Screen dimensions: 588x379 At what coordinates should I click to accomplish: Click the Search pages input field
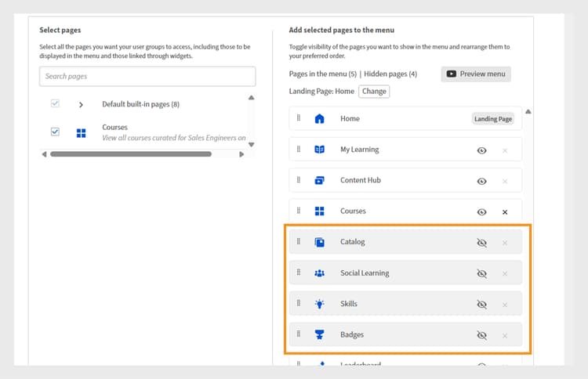point(147,76)
